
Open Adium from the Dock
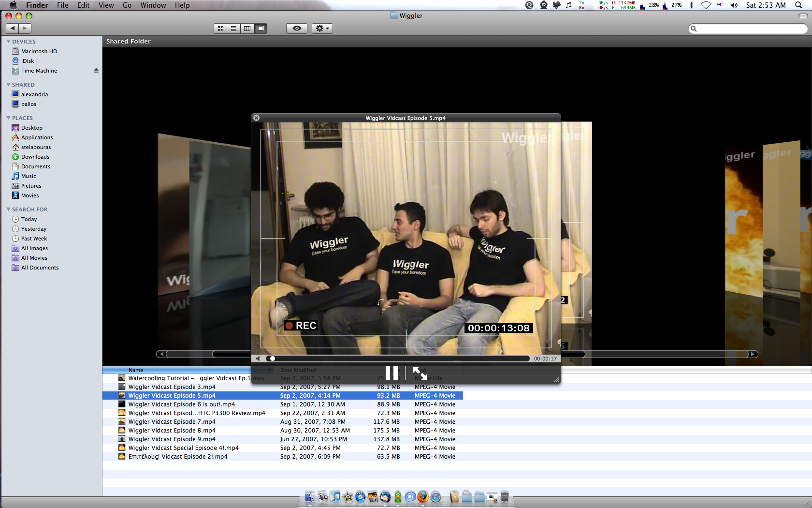coord(398,497)
